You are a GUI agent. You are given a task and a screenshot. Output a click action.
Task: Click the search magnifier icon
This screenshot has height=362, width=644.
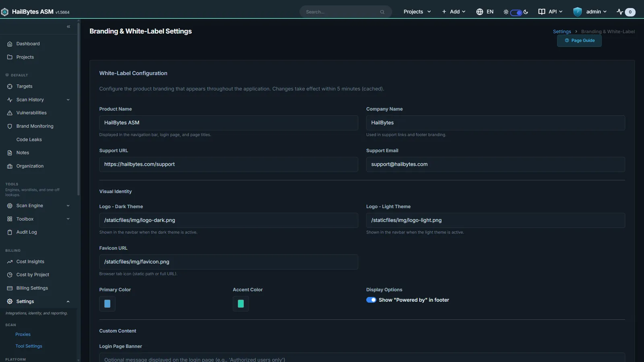pos(382,12)
